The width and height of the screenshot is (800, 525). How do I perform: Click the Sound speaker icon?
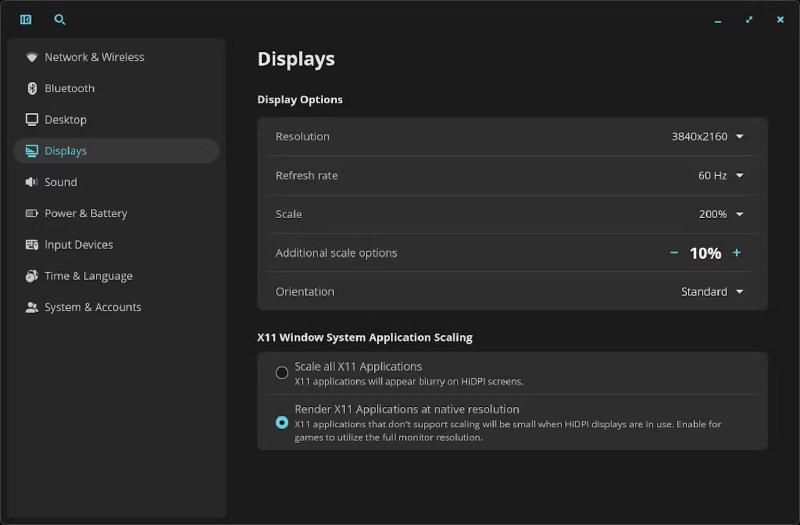coord(32,182)
